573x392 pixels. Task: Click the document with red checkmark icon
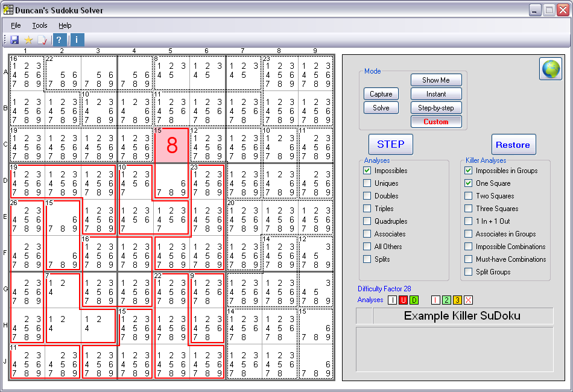tap(42, 40)
